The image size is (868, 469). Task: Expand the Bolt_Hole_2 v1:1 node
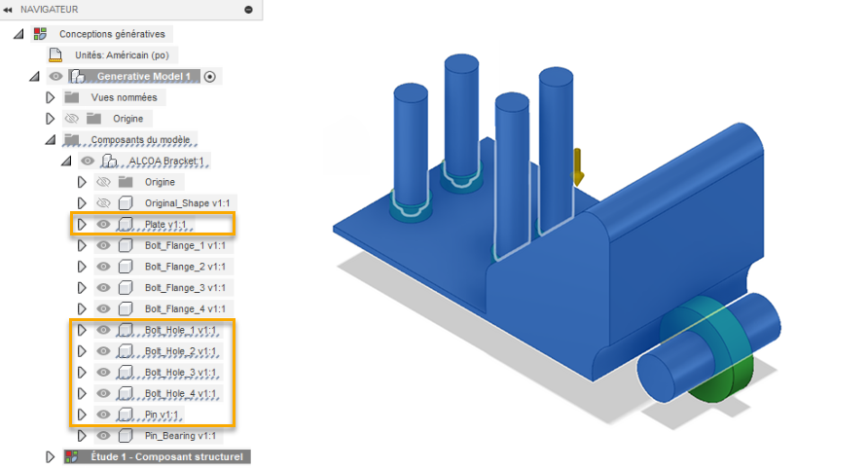pos(82,351)
